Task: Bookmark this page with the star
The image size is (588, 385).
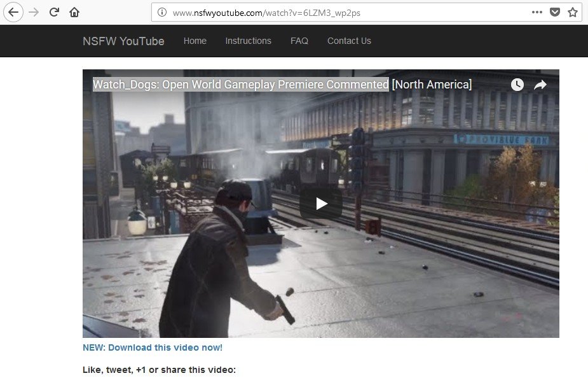Action: click(573, 12)
